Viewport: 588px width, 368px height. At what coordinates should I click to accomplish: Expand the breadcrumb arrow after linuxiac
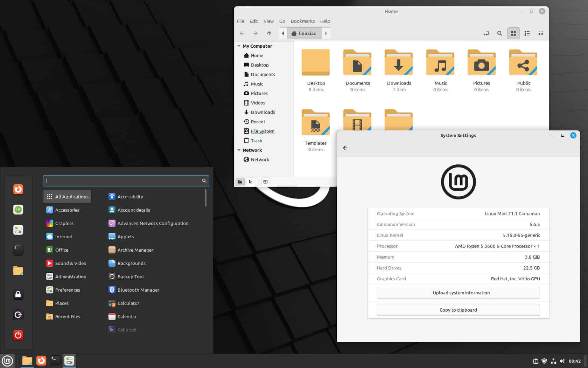click(326, 33)
